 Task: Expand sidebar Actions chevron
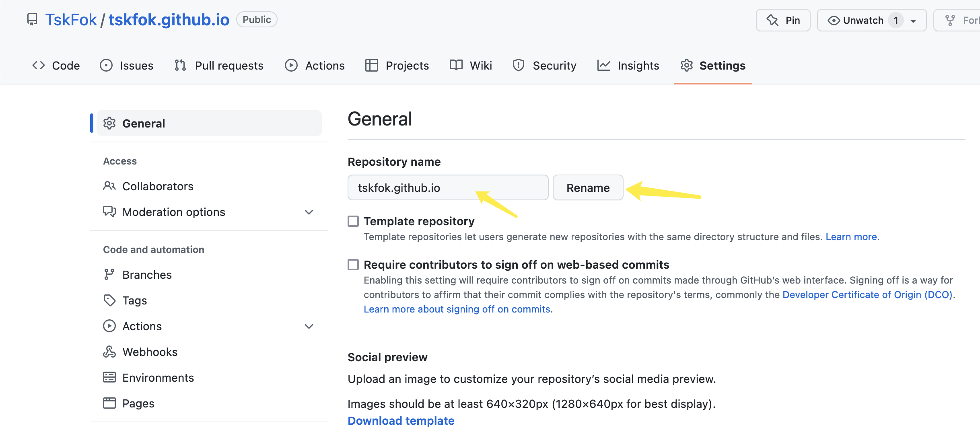tap(309, 326)
